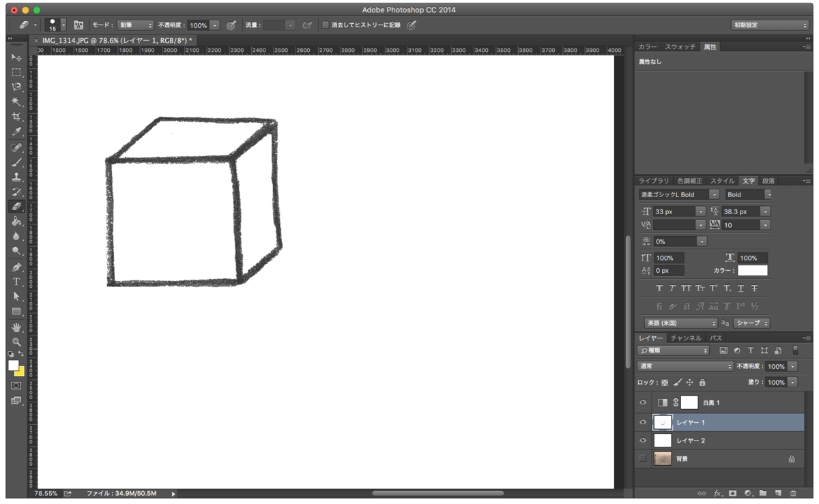819x504 pixels.
Task: Select the Type tool
Action: click(16, 282)
